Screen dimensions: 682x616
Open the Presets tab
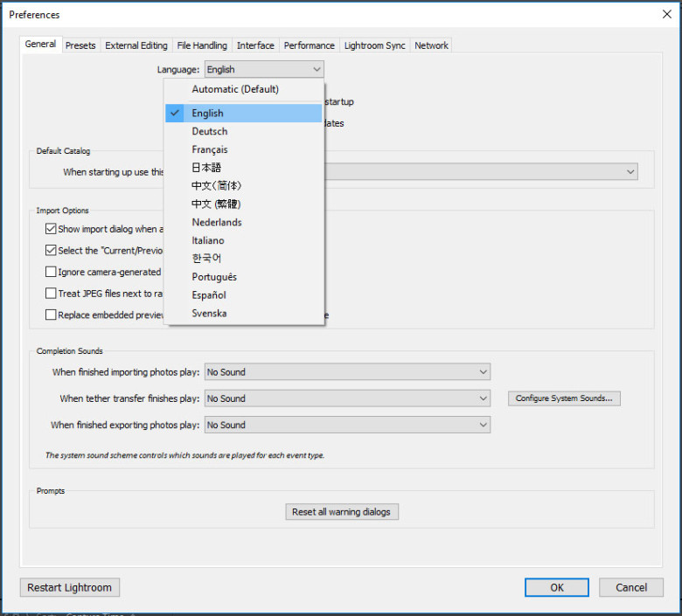tap(80, 45)
